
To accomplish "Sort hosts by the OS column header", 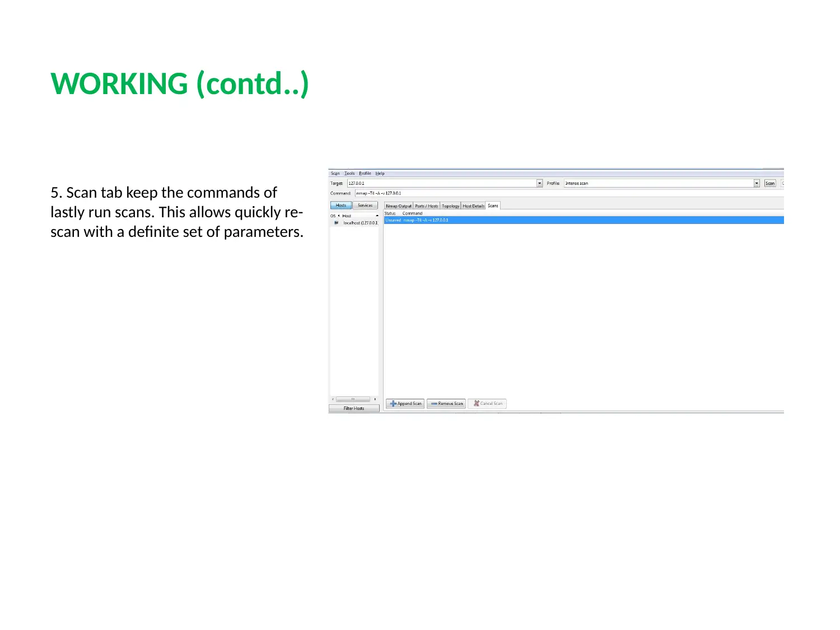I will 334,216.
